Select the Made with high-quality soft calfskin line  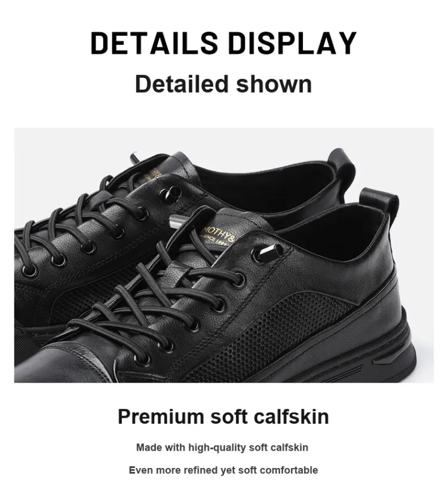point(222,448)
